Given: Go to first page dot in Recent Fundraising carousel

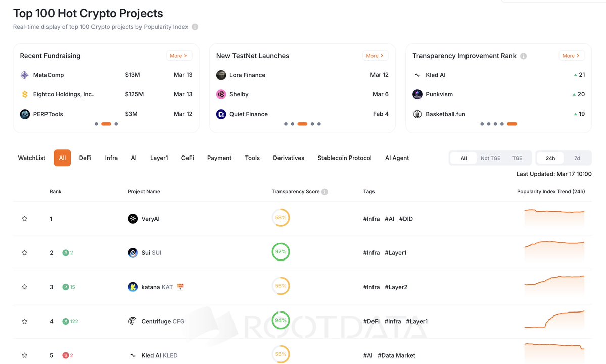Looking at the screenshot, I should (96, 124).
